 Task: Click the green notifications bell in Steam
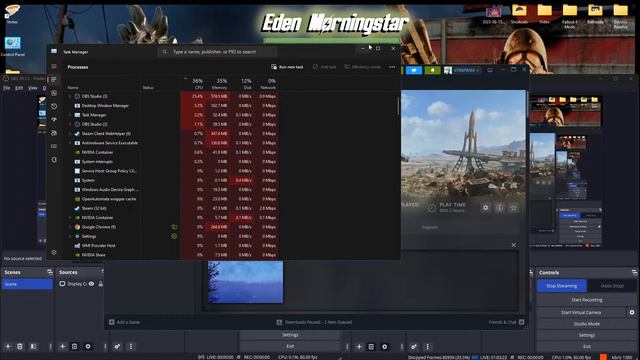click(x=433, y=70)
